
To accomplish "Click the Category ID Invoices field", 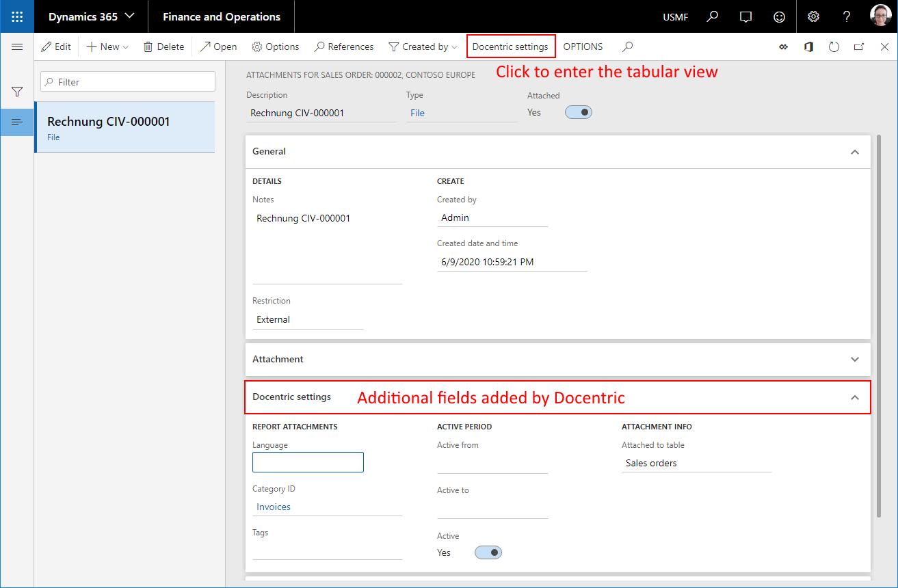I will [x=328, y=507].
